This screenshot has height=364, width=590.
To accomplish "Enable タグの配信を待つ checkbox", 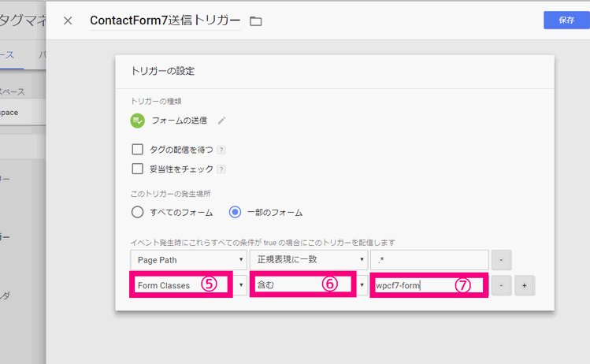I will click(x=137, y=150).
